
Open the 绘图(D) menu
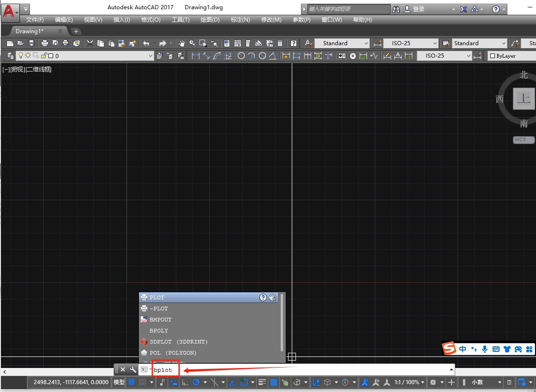(210, 20)
